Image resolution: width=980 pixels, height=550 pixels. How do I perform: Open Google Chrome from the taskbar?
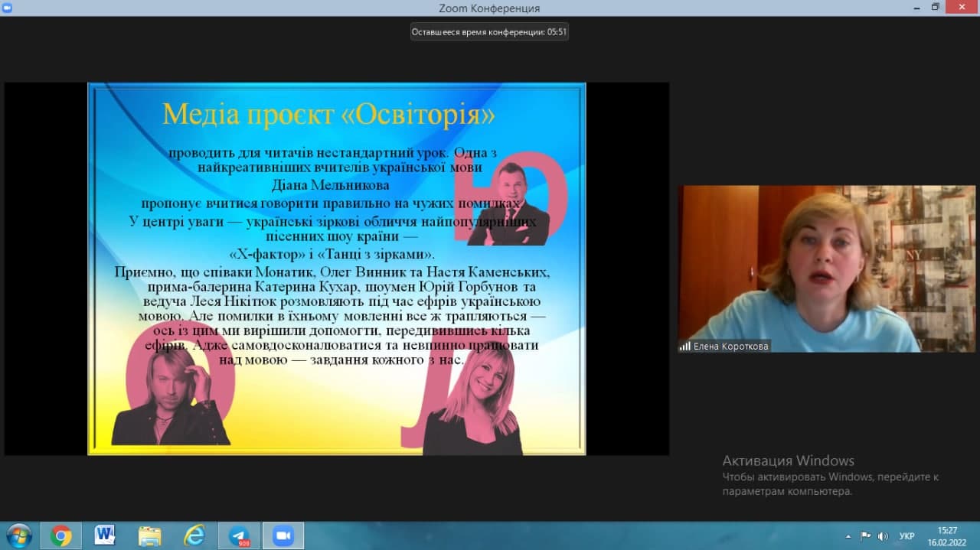click(60, 535)
